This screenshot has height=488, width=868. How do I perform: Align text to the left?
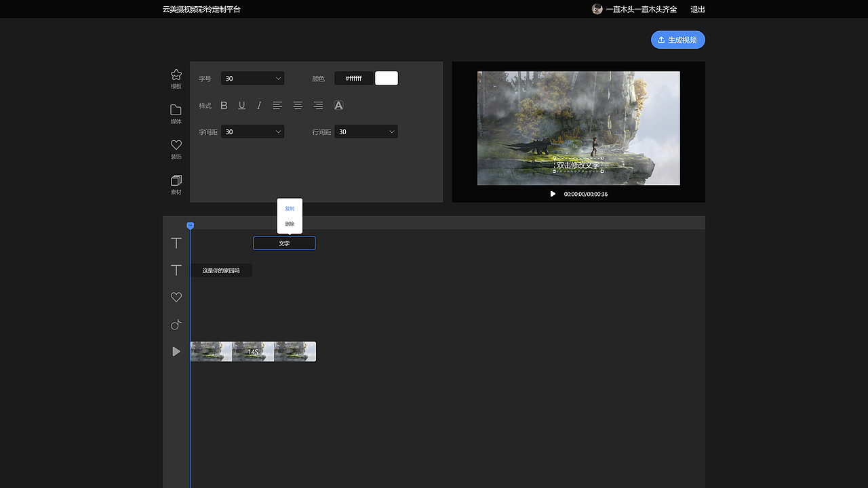pos(277,106)
